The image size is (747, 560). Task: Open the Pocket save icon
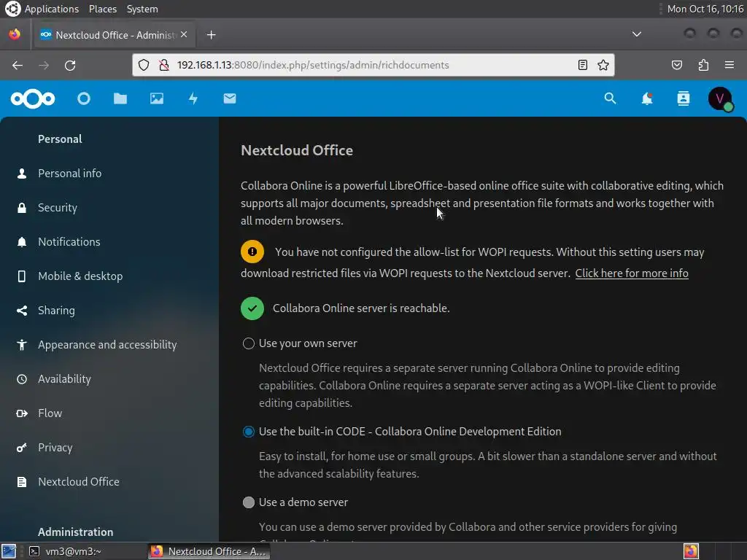676,65
